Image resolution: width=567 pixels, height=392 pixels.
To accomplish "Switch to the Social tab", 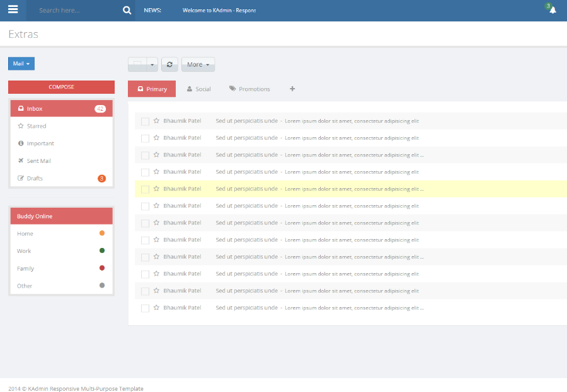I will coord(198,89).
